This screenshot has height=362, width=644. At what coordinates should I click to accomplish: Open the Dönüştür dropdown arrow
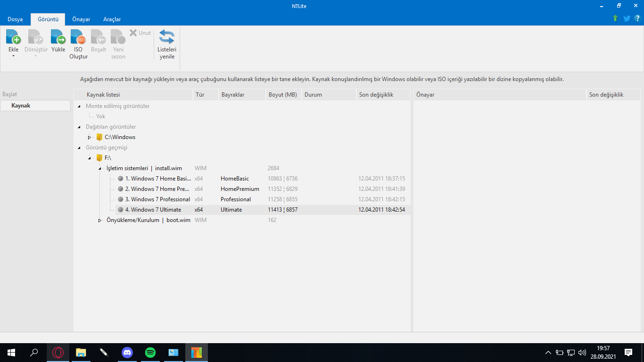pyautogui.click(x=36, y=56)
